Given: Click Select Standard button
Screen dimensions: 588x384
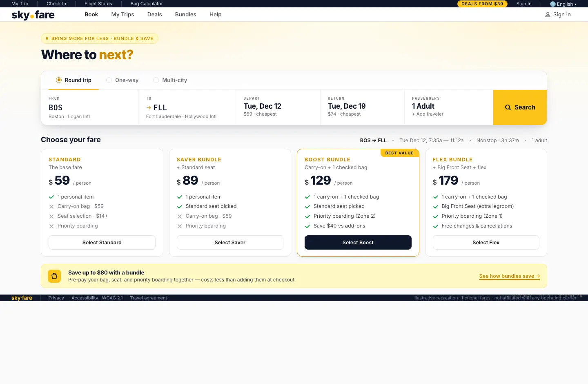Looking at the screenshot, I should pyautogui.click(x=102, y=243).
